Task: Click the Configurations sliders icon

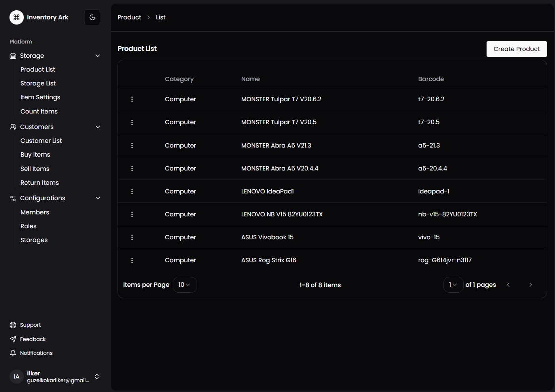Action: (13, 198)
